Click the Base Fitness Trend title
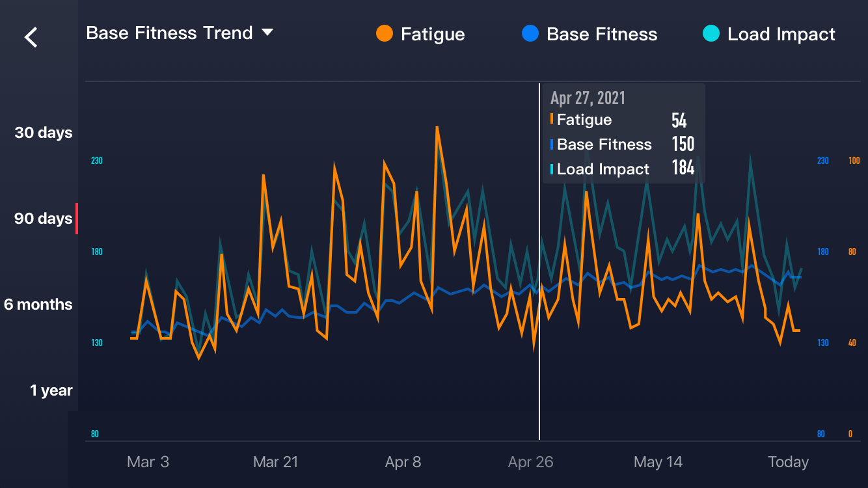This screenshot has height=488, width=868. pos(169,33)
